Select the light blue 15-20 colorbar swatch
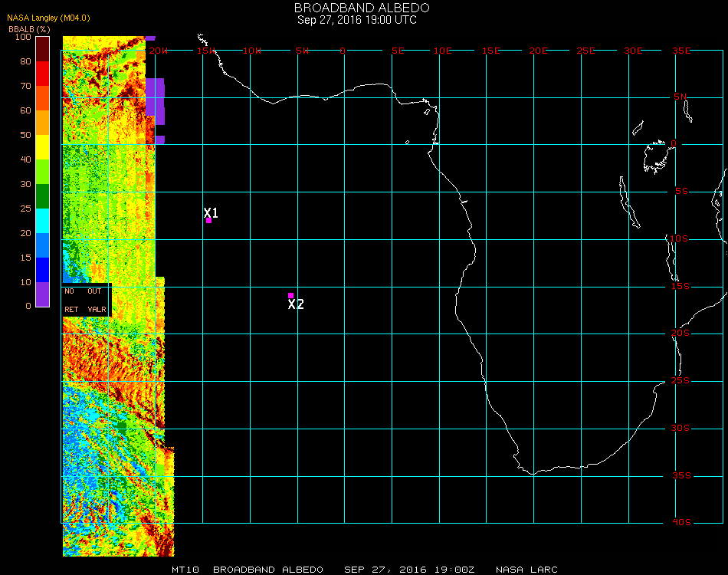Viewport: 728px width, 575px height. 42,245
